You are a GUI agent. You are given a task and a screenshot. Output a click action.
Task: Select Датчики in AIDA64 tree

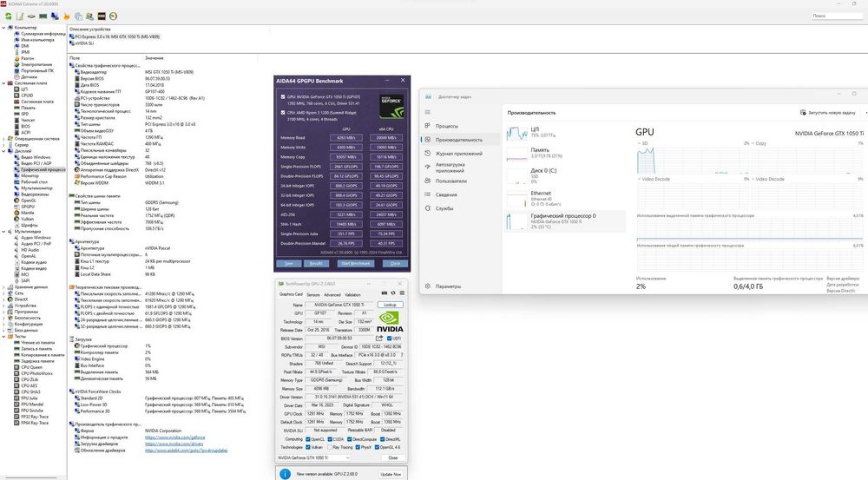pyautogui.click(x=29, y=77)
